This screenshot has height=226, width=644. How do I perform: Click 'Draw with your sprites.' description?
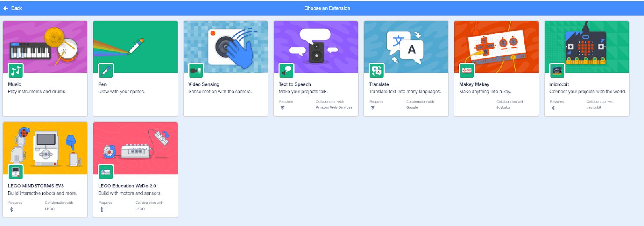122,92
